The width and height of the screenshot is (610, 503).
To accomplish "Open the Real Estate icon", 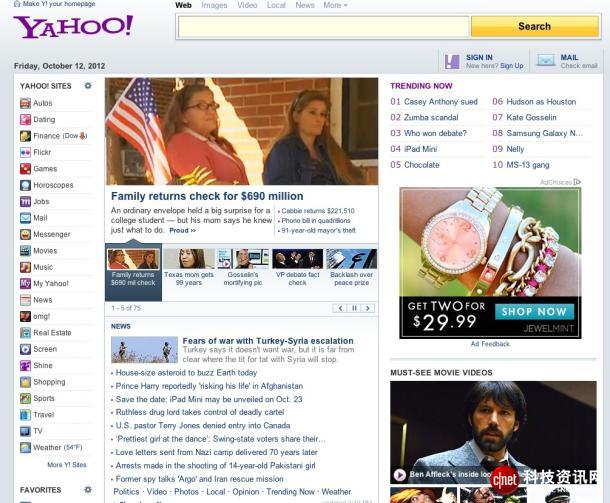I will tap(25, 333).
